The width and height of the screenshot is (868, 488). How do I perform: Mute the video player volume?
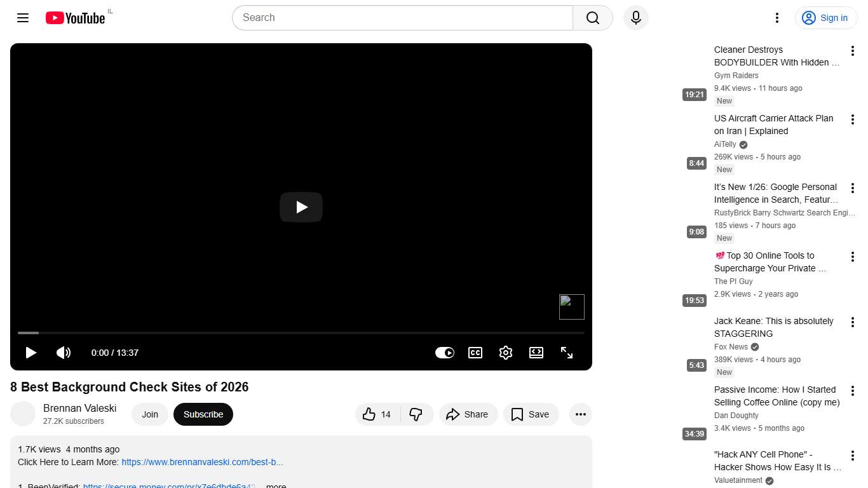64,353
